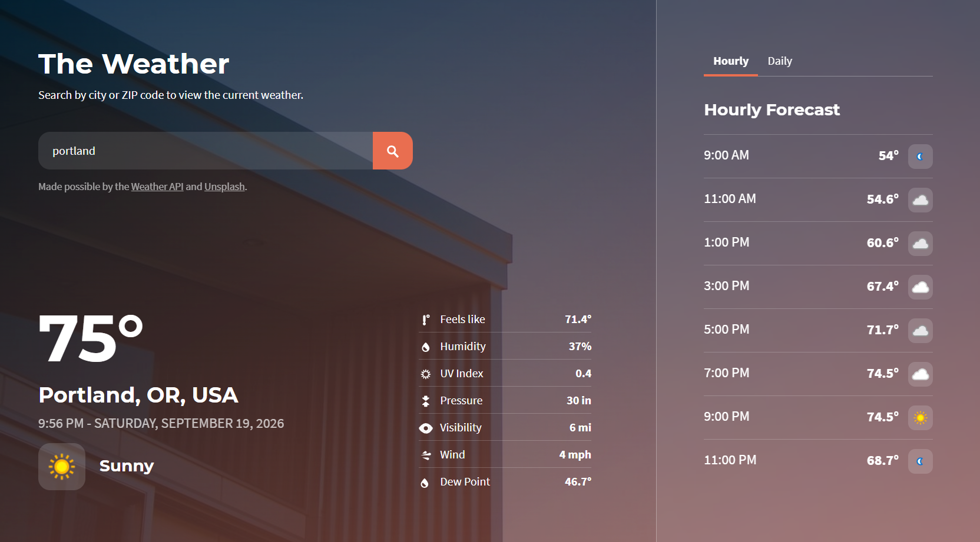The image size is (980, 542).
Task: Click the 7:00 PM forecast row
Action: (x=818, y=374)
